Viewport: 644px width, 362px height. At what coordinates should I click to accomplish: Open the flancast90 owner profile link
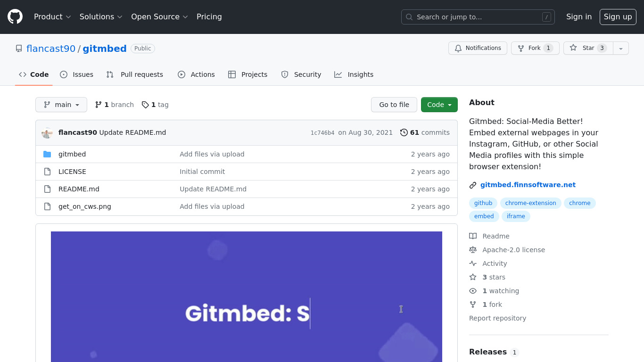[51, 49]
